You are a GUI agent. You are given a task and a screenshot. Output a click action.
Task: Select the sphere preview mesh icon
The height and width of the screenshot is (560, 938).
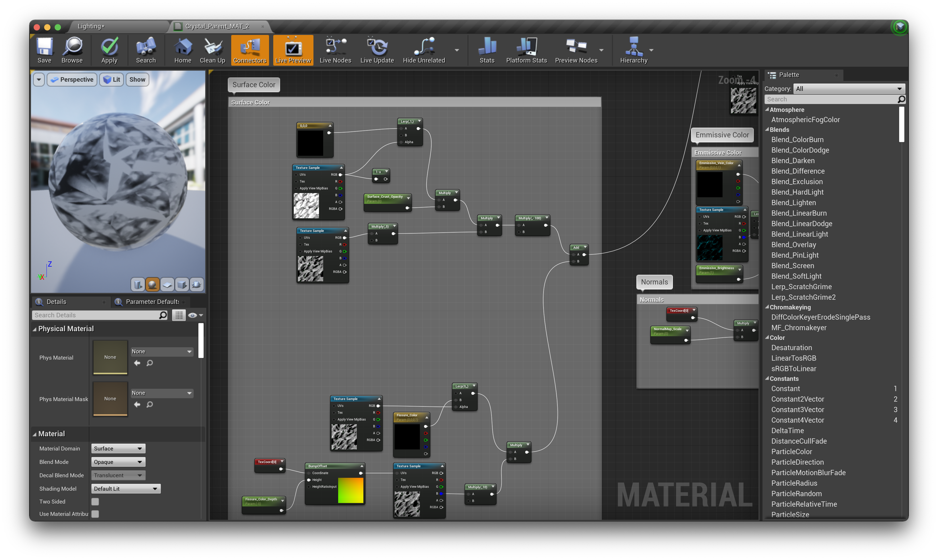coord(152,284)
